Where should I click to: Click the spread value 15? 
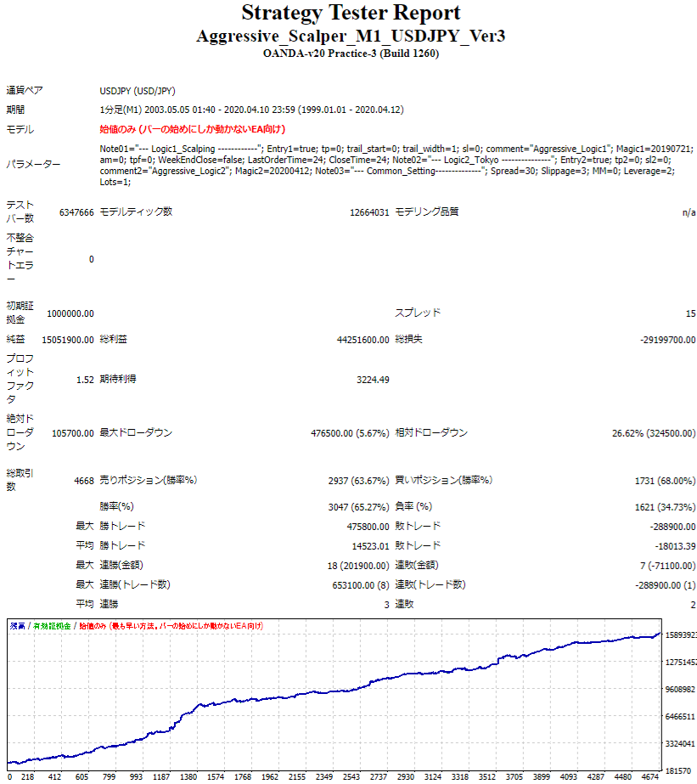click(x=690, y=313)
